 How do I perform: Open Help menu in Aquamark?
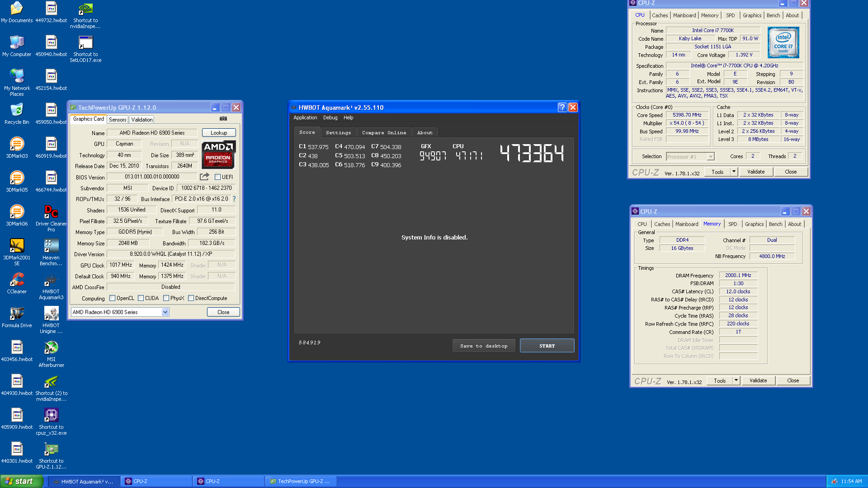[x=348, y=117]
